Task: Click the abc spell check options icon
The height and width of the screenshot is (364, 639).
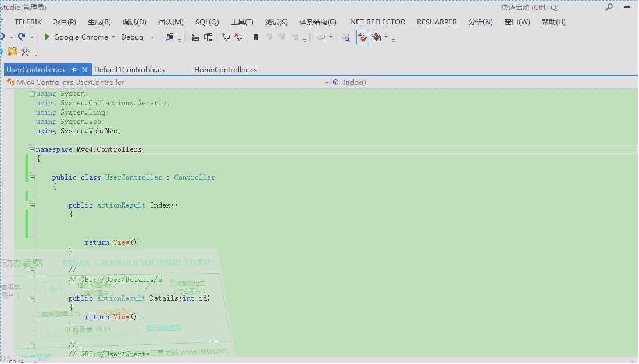Action: point(376,37)
